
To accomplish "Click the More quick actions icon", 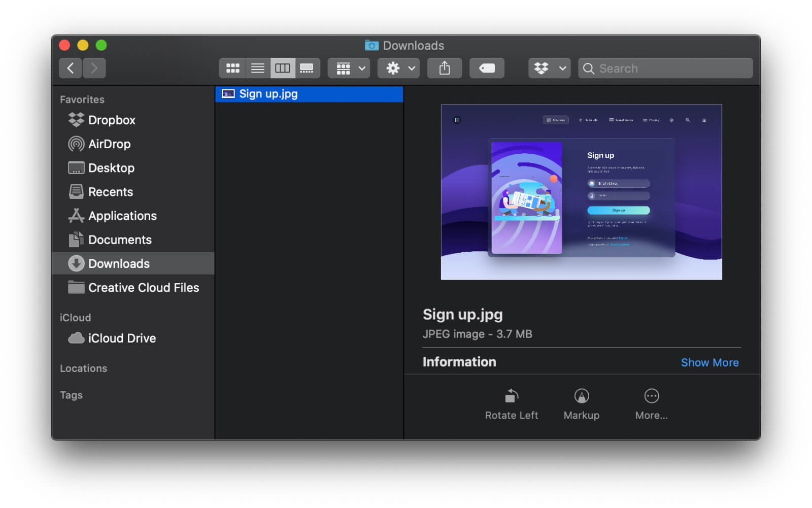I will click(x=651, y=402).
